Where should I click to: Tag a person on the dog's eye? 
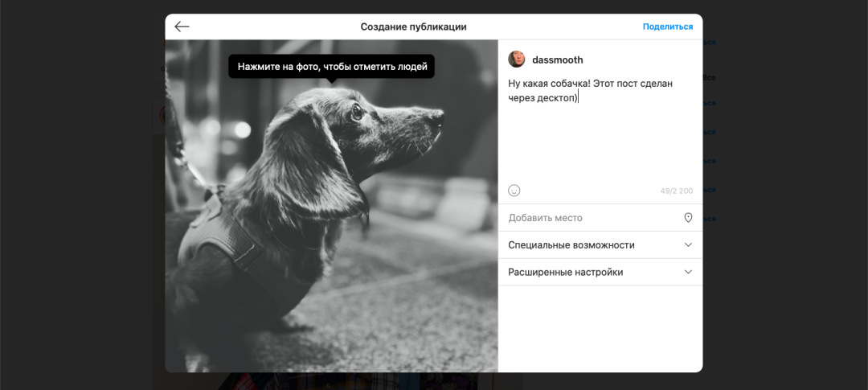356,113
